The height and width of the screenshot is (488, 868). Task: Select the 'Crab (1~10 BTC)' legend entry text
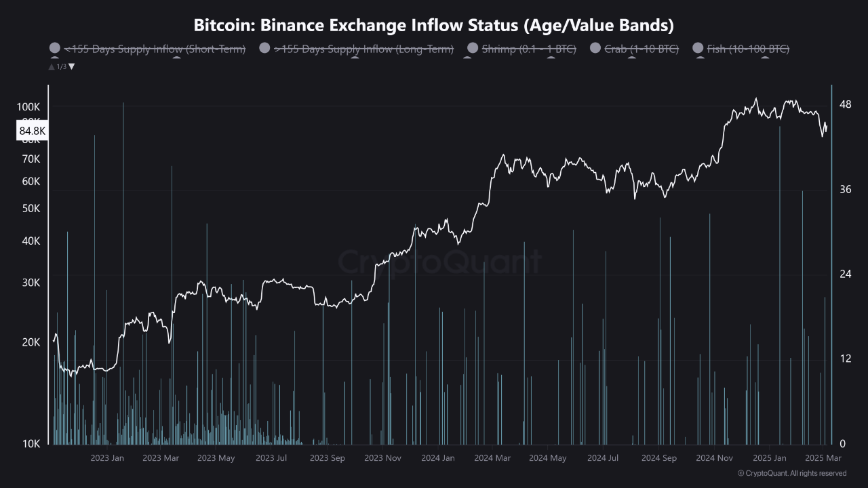tap(641, 49)
